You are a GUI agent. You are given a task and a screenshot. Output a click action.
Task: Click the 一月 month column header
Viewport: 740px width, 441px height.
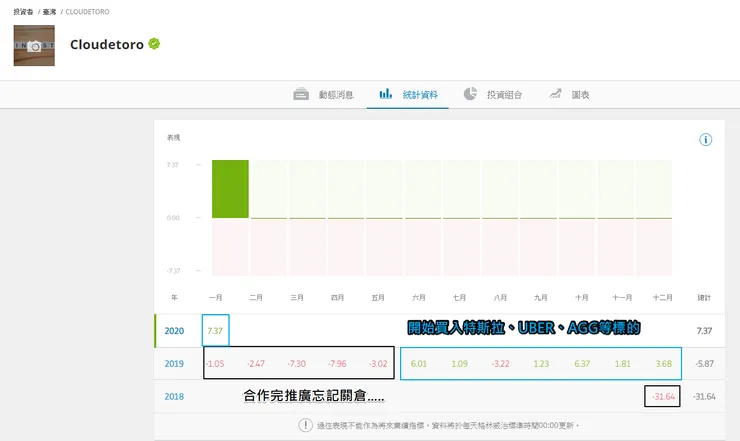pyautogui.click(x=216, y=297)
